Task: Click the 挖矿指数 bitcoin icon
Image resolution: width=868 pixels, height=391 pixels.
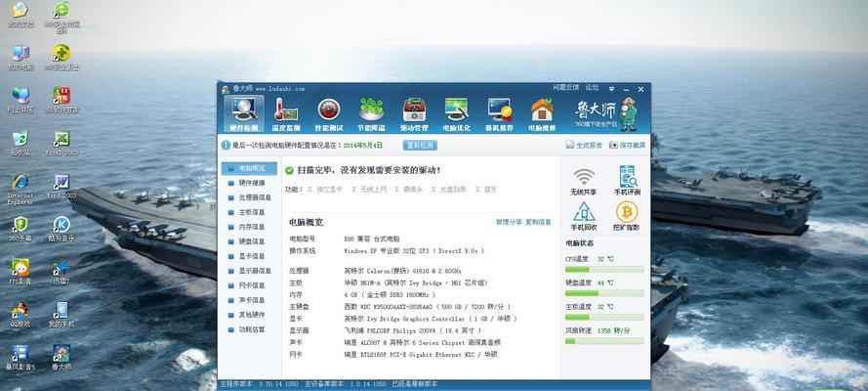Action: tap(627, 216)
